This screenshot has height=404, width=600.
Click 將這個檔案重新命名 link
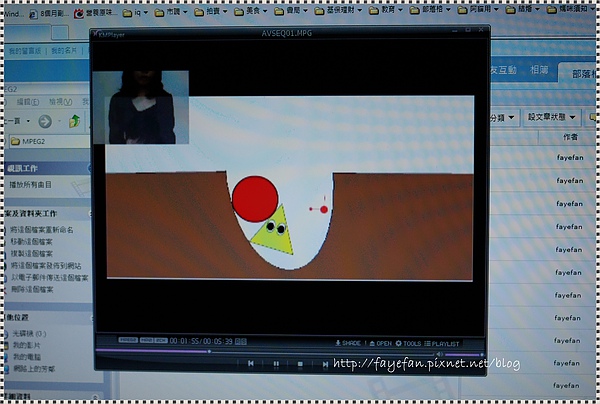point(42,230)
